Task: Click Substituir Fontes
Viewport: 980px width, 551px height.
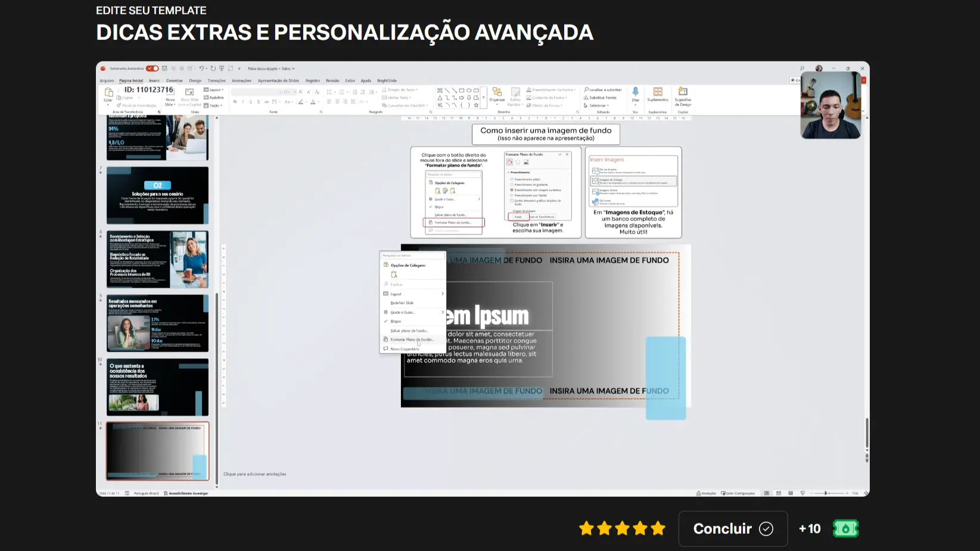Action: tap(600, 98)
